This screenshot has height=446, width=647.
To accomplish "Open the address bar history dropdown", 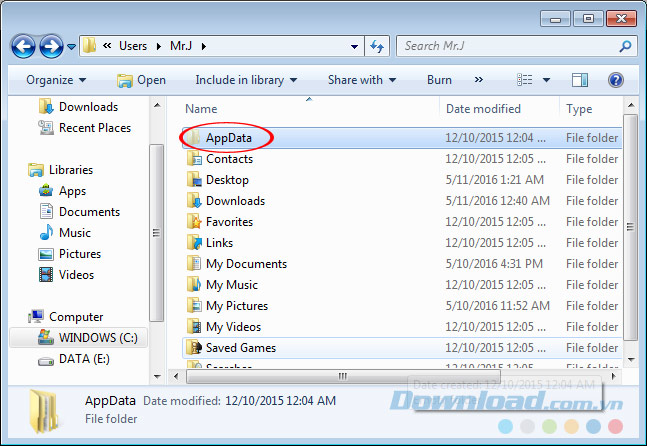I will point(354,47).
